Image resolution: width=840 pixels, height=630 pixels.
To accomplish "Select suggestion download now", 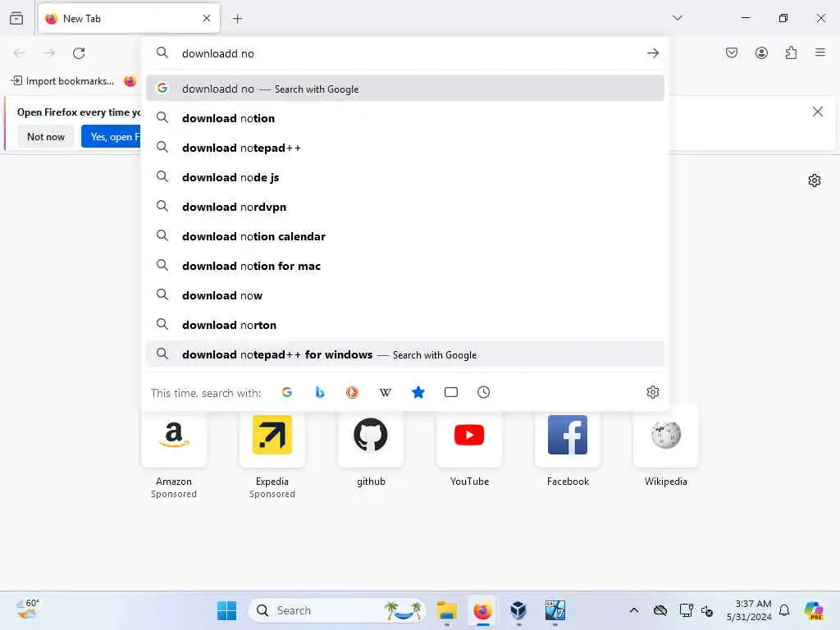I will coord(405,295).
